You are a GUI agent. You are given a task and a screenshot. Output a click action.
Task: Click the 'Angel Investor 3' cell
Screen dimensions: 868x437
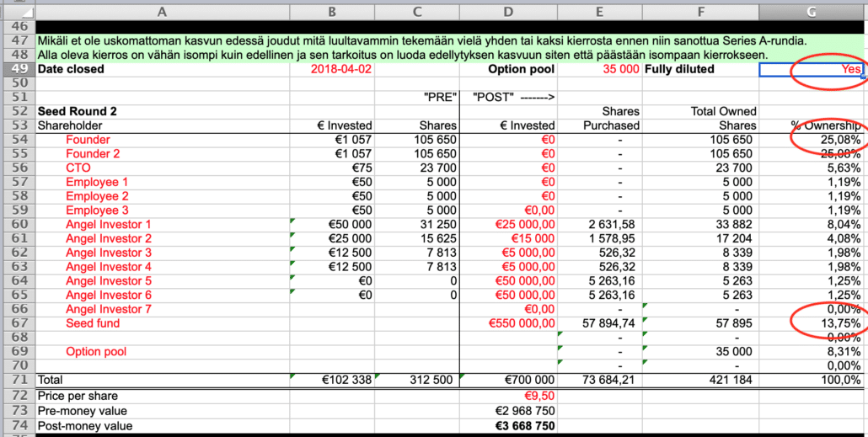tap(162, 253)
